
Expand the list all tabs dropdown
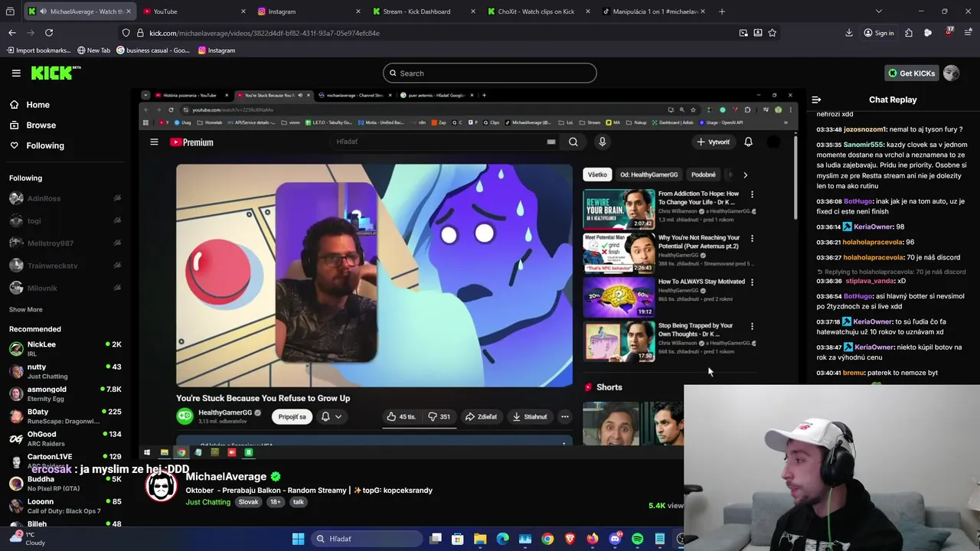coord(878,11)
